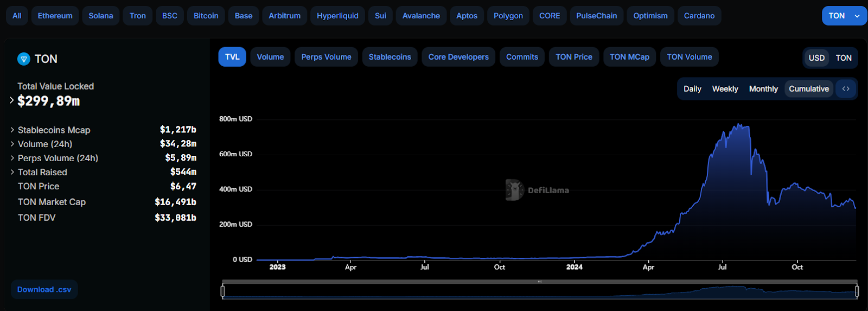Toggle the Stablecoins chart series
This screenshot has height=311, width=868.
(390, 57)
